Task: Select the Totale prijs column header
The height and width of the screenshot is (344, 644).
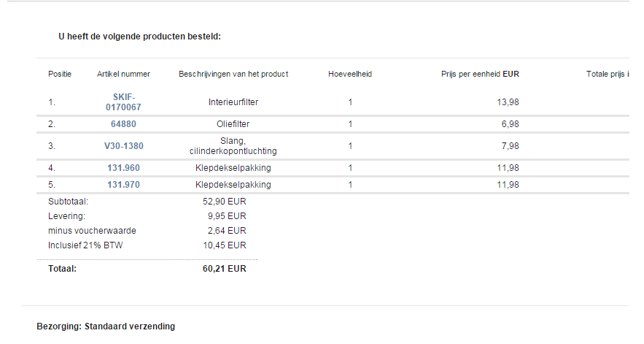Action: [608, 74]
